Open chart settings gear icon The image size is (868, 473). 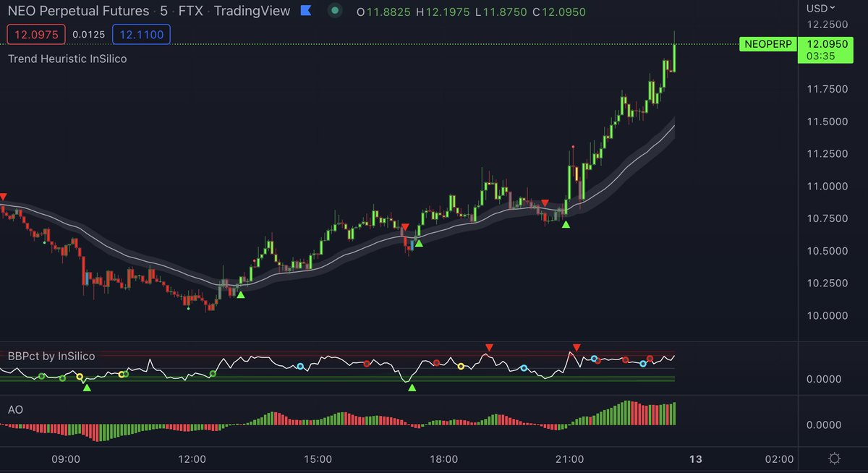pos(834,459)
